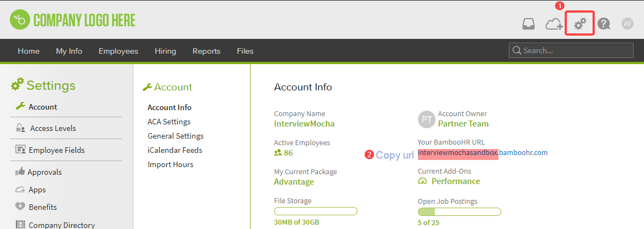Click the Account Info heading
The width and height of the screenshot is (644, 229).
(303, 87)
